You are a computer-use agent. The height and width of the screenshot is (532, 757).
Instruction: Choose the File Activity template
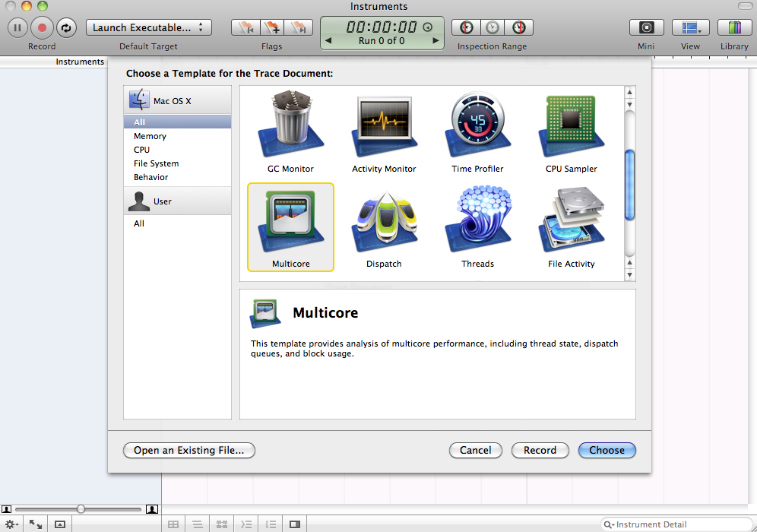[571, 222]
